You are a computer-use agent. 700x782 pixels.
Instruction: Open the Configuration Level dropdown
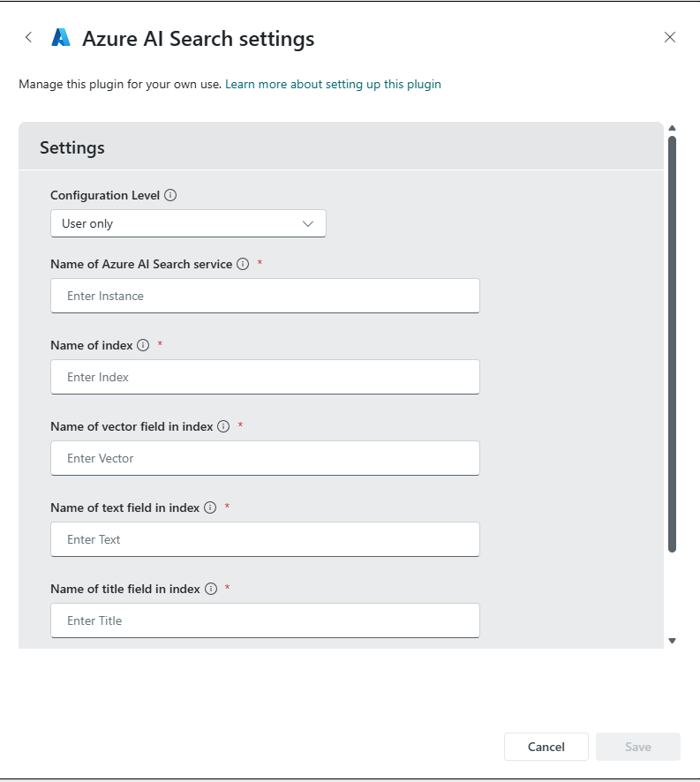pos(188,223)
